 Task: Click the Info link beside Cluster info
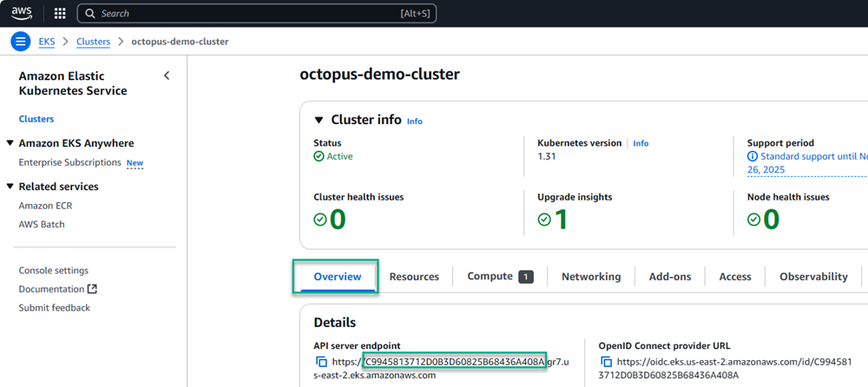point(415,121)
